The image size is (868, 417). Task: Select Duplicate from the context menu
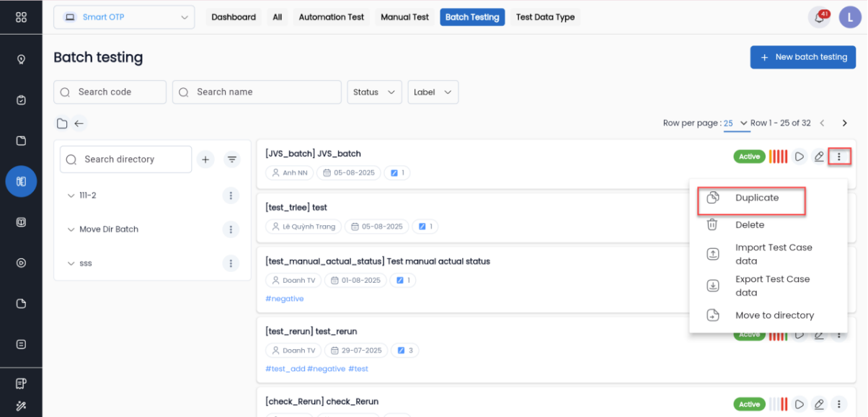[x=756, y=198]
